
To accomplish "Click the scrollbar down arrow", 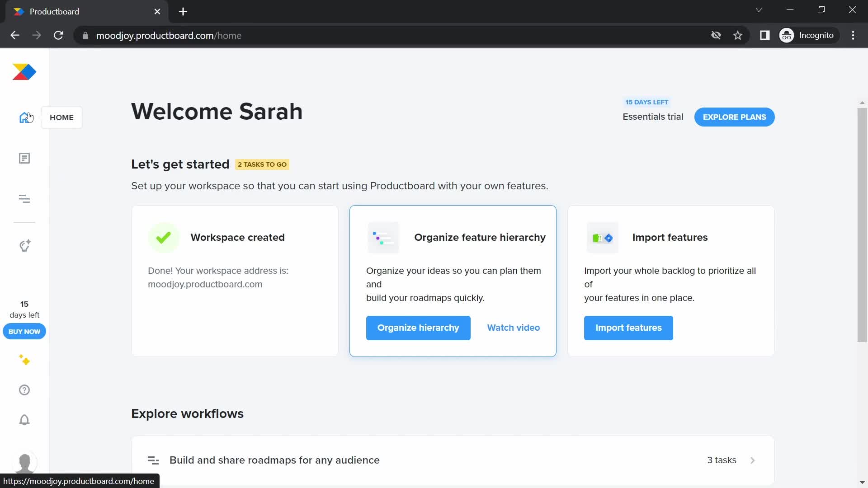I will tap(862, 483).
